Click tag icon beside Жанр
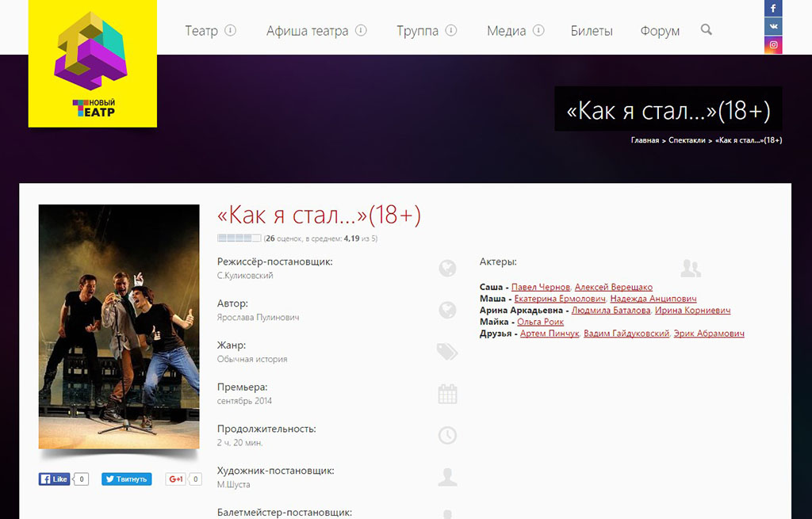Screen dimensions: 812x519 [447, 352]
